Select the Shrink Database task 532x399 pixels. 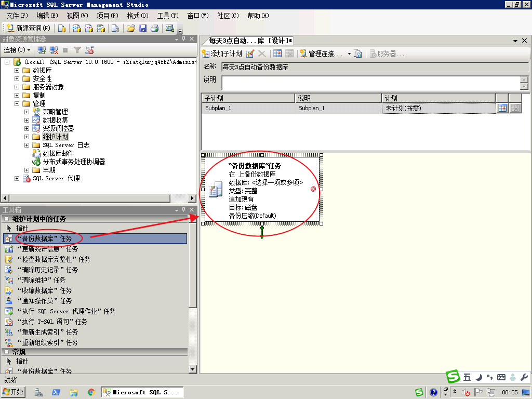(x=95, y=291)
